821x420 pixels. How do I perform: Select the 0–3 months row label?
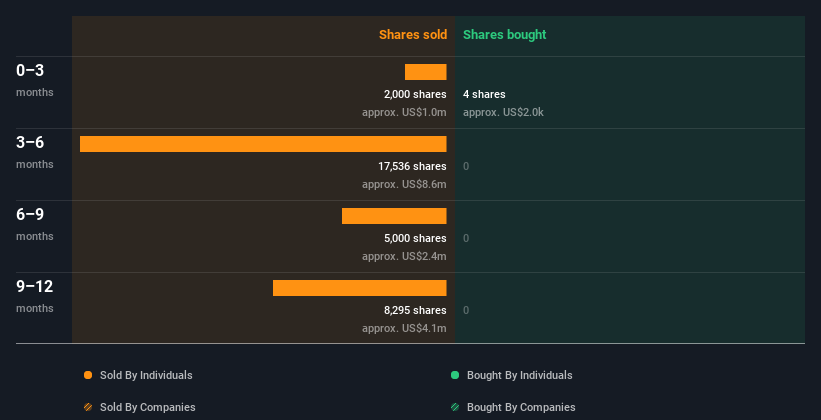(x=35, y=80)
